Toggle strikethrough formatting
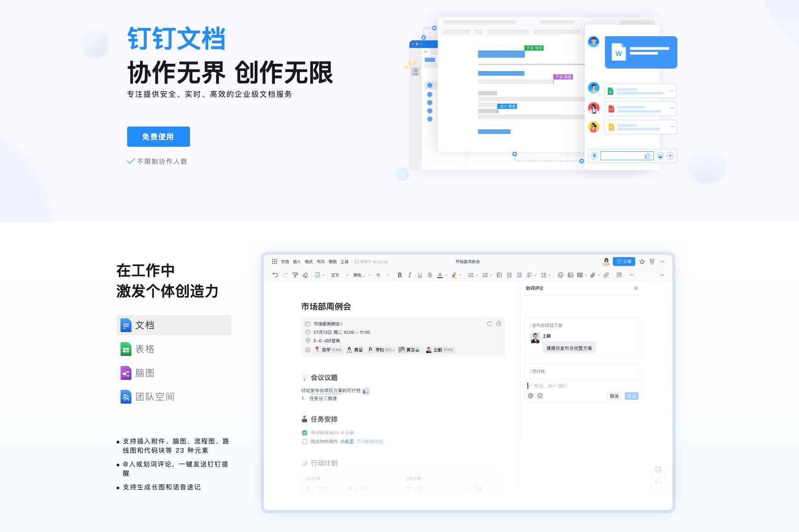 (x=430, y=275)
